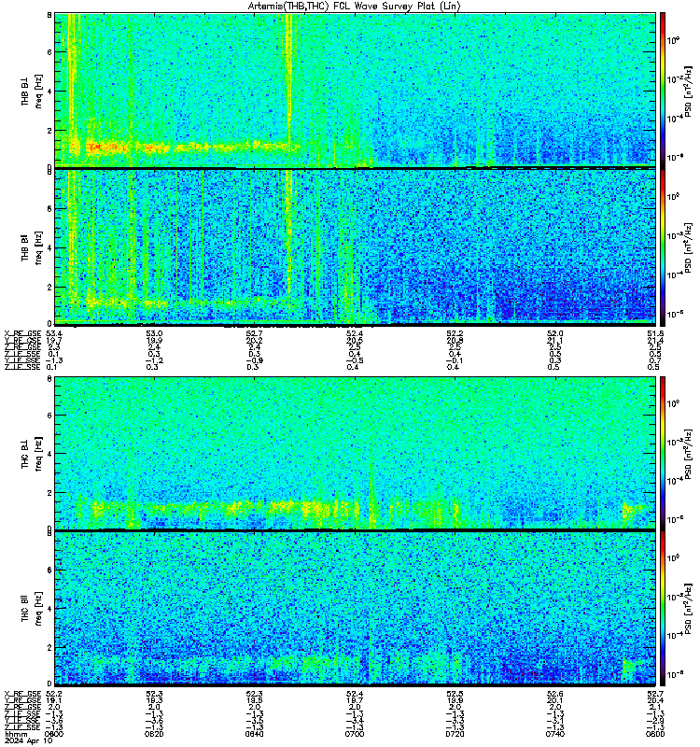Screen dimensions: 700x747
Task: Click the "0740" time tick label
Action: coord(554,734)
